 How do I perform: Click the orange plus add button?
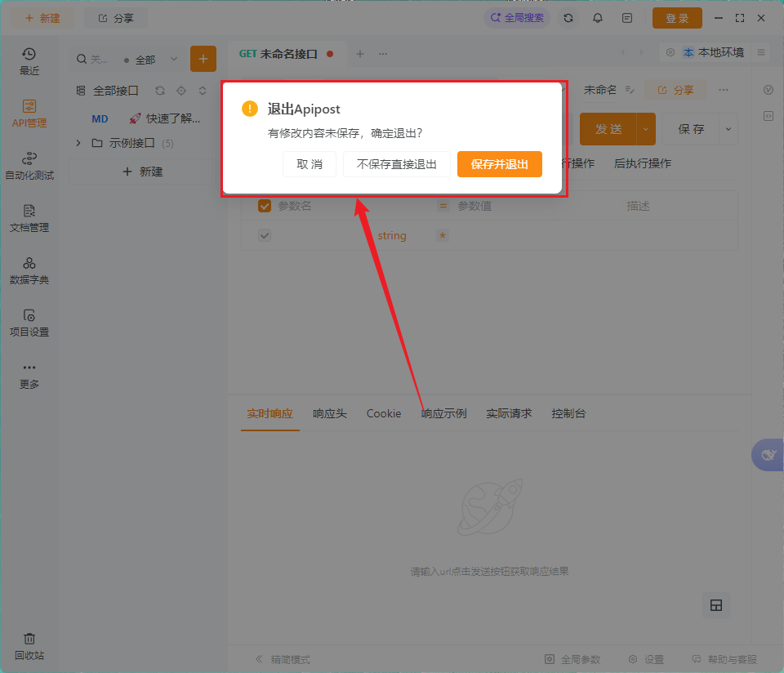(203, 59)
